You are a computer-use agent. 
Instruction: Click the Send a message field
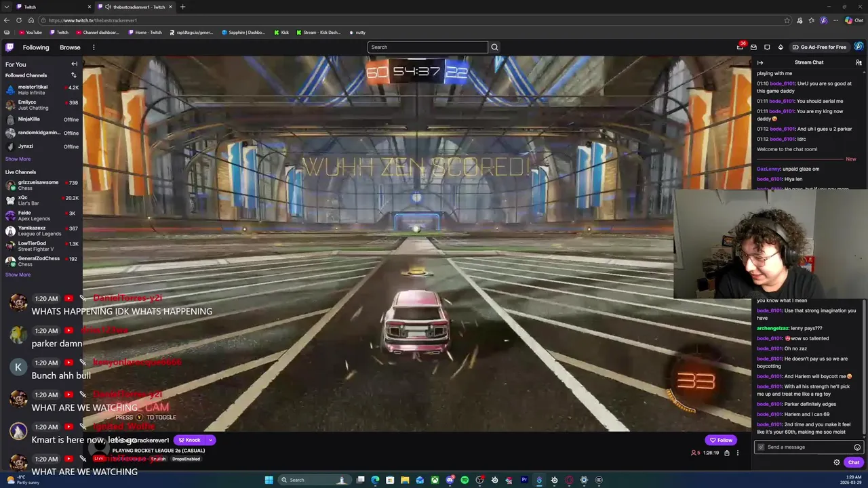(x=809, y=447)
